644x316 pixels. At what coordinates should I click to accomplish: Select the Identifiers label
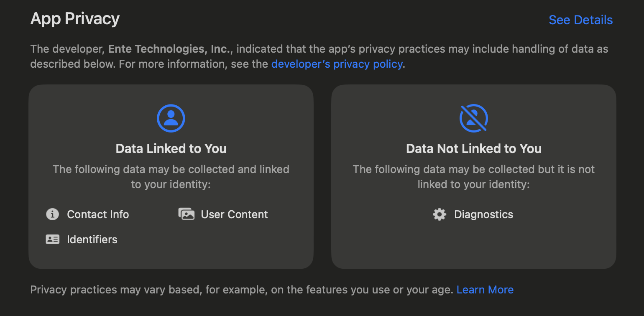tap(92, 239)
